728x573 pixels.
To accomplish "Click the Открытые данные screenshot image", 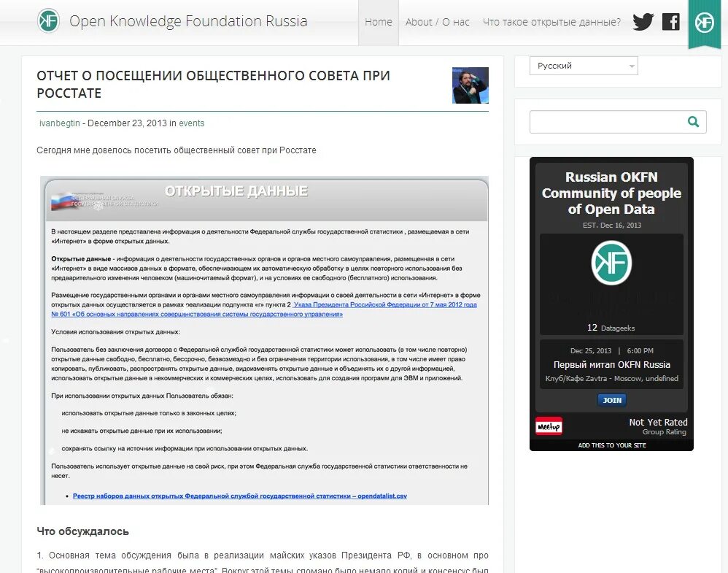I will [264, 340].
